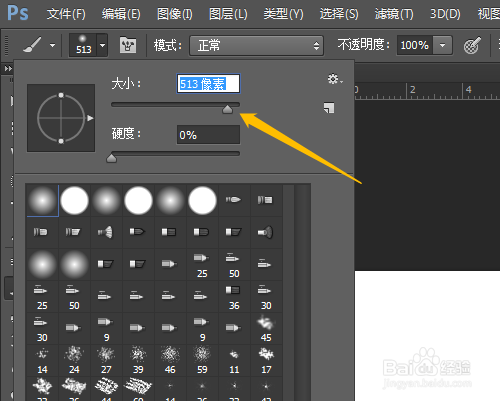Open the gear flyout menu in brush picker

(334, 79)
